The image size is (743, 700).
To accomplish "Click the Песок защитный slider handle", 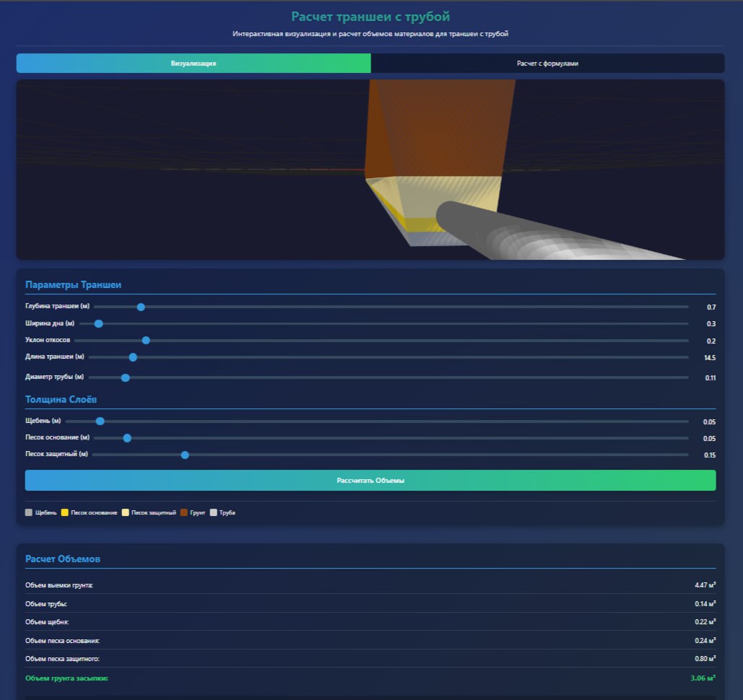I will coord(185,455).
